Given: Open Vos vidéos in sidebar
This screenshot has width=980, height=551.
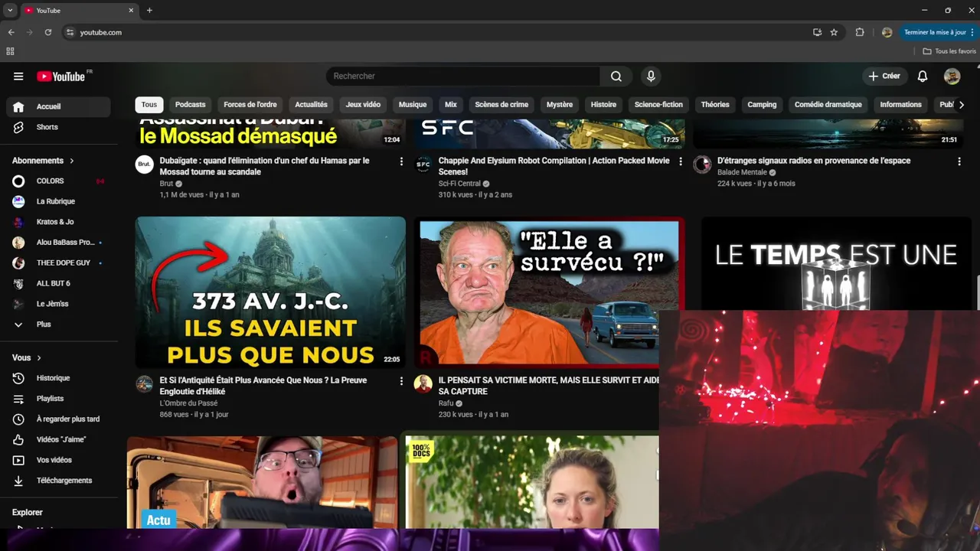Looking at the screenshot, I should (58, 460).
